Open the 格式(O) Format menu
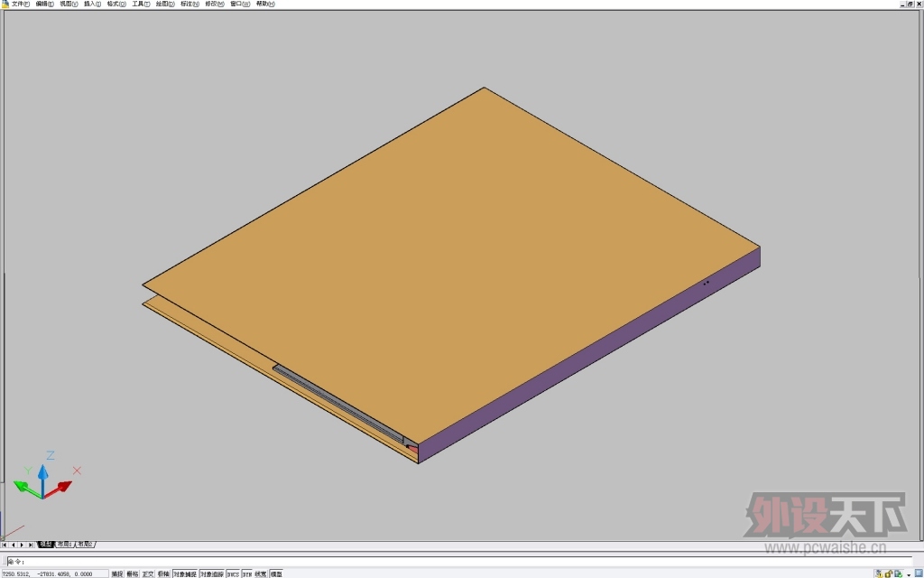 click(x=116, y=4)
